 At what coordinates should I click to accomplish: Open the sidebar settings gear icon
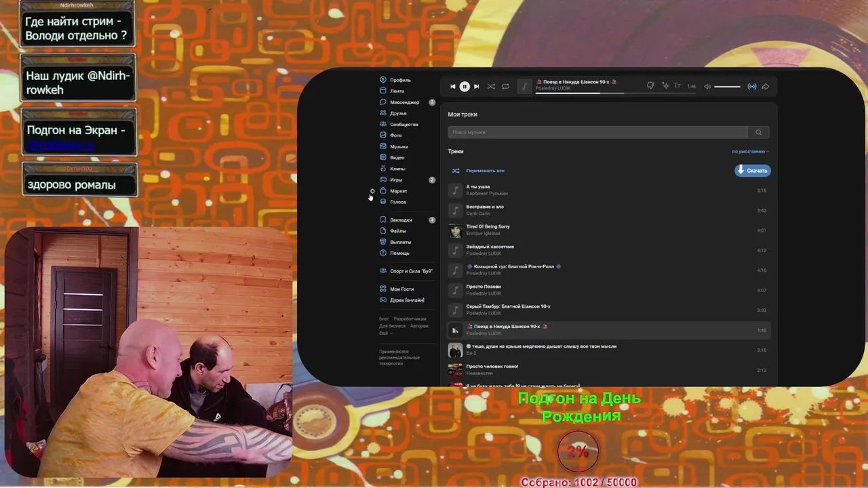(372, 191)
